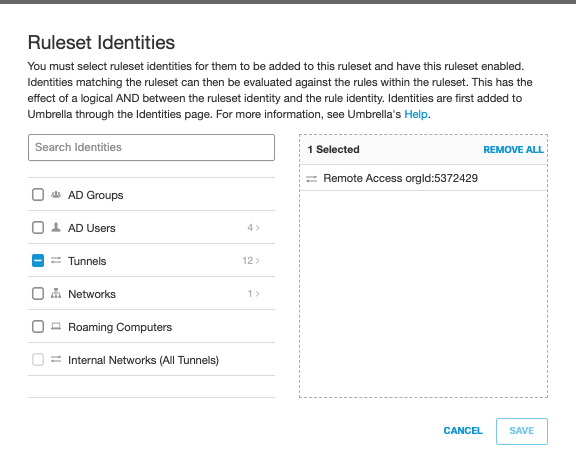This screenshot has height=468, width=576.
Task: Click the Internal Networks arrows icon
Action: point(56,359)
